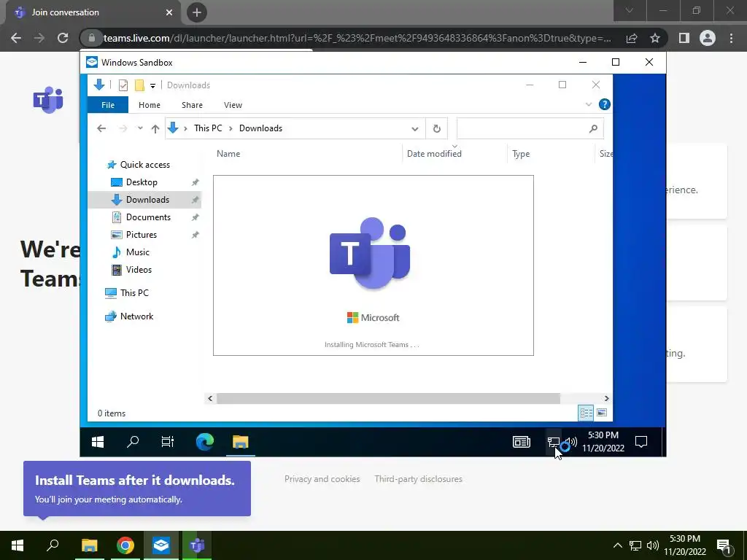Click Windows Sandbox icon in host taskbar
This screenshot has height=560, width=747.
pyautogui.click(x=161, y=545)
